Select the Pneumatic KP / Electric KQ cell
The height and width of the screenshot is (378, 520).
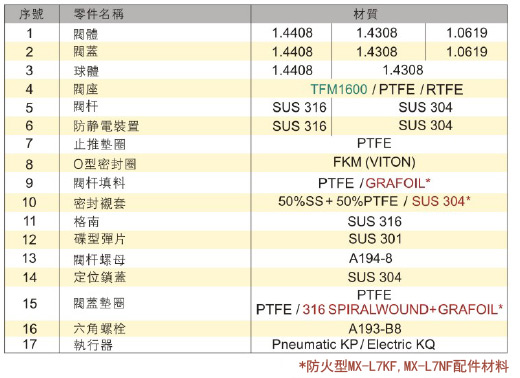[x=379, y=344]
